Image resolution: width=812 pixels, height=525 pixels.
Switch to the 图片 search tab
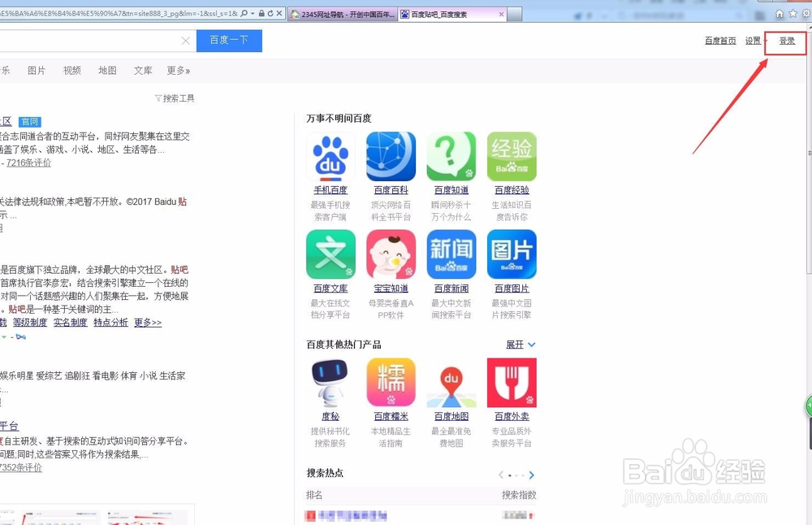(37, 70)
